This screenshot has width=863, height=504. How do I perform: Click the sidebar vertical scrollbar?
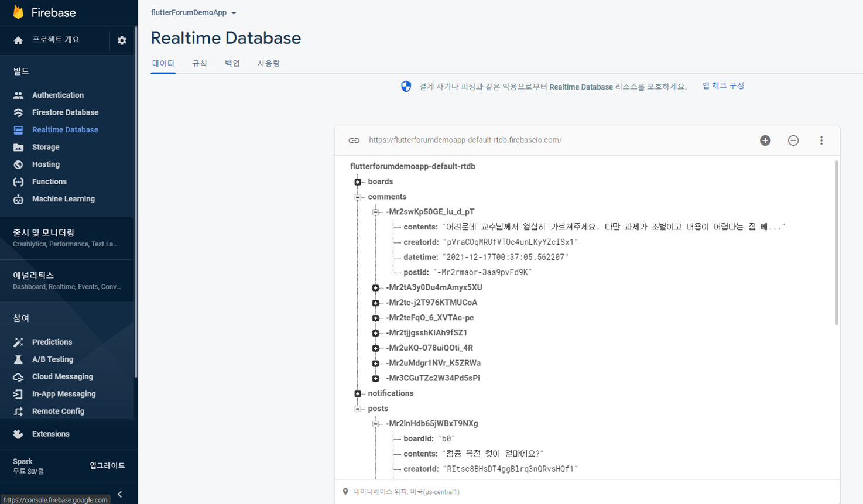(x=136, y=202)
